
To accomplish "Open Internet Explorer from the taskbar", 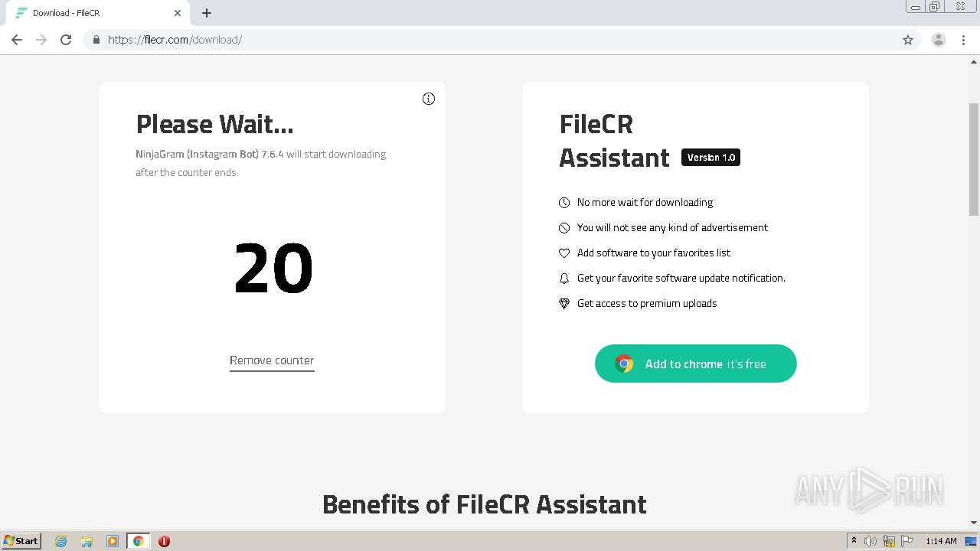I will tap(61, 541).
